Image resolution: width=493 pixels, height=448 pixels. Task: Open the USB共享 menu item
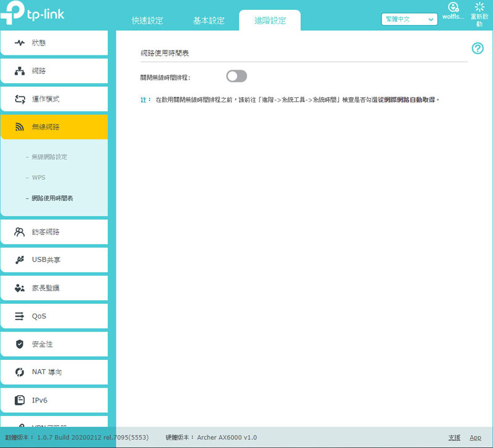[x=54, y=259]
